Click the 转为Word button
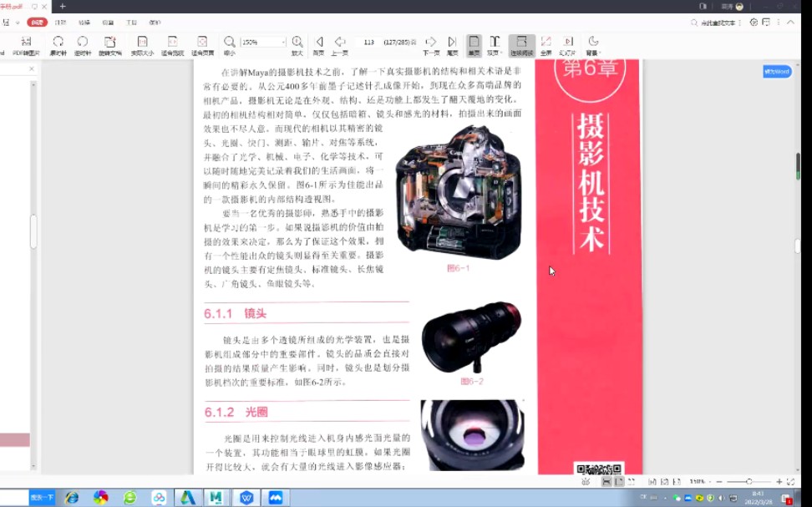 click(776, 73)
